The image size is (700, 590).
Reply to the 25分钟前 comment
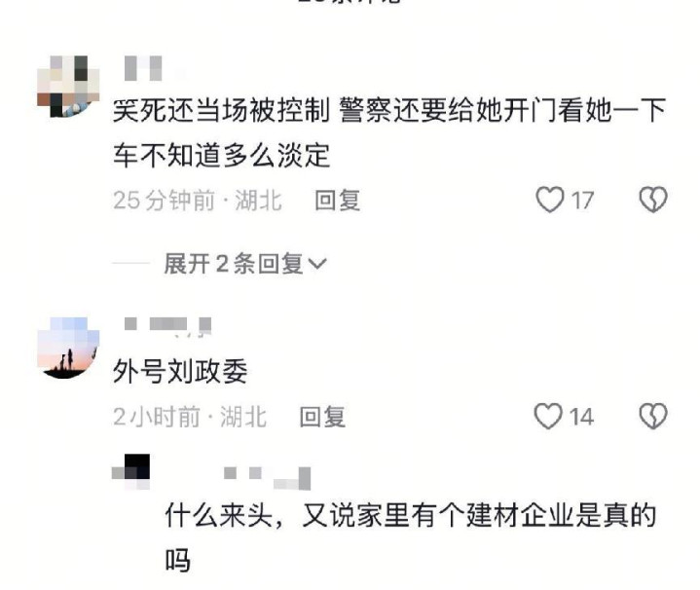pyautogui.click(x=338, y=200)
